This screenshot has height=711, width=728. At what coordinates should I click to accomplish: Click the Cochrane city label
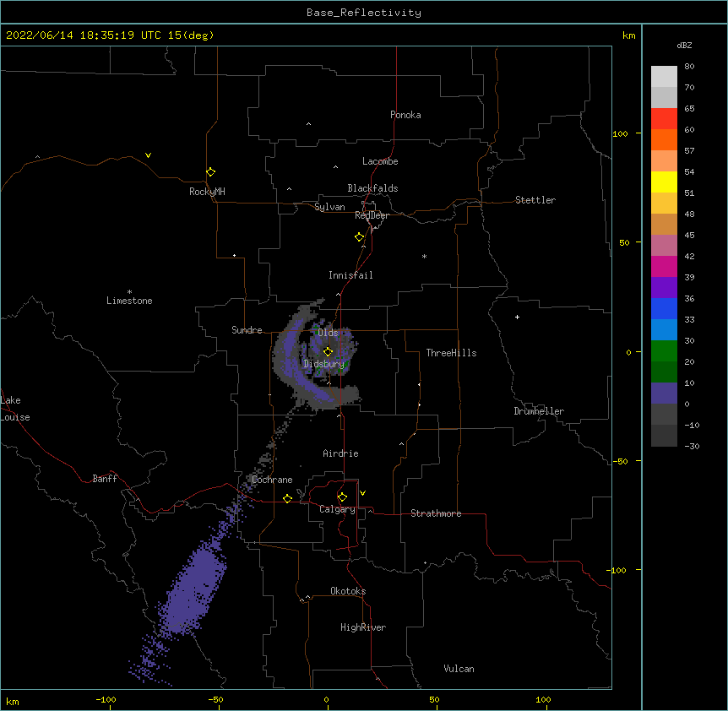(x=272, y=480)
